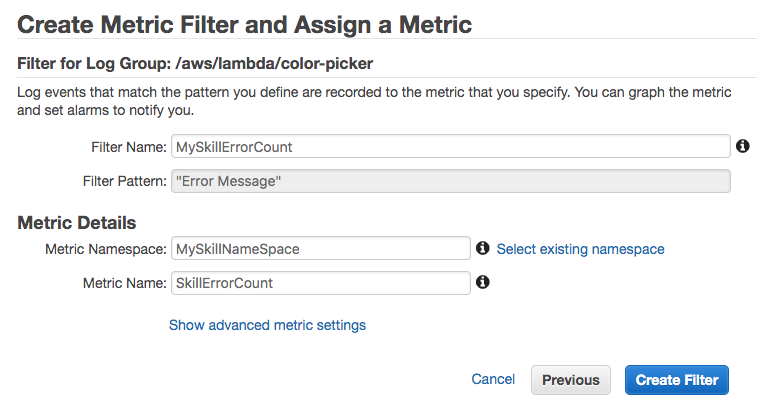The height and width of the screenshot is (410, 765).
Task: Click into the Metric Namespace field
Action: pos(320,248)
